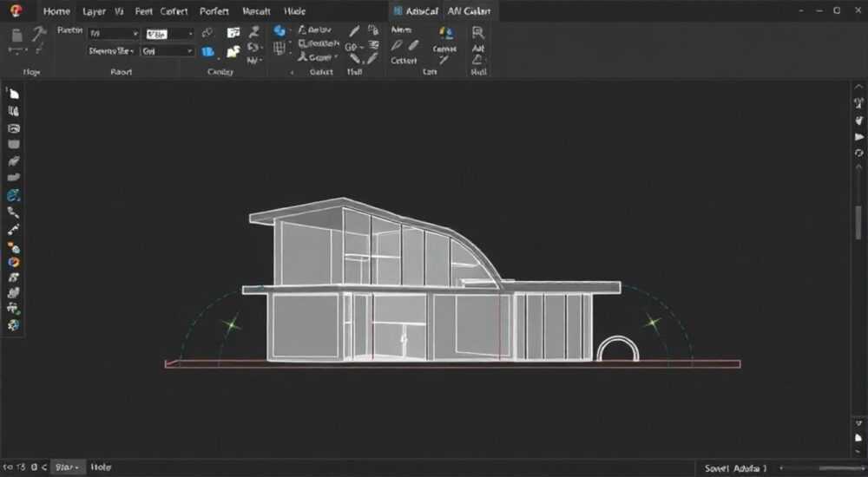Viewport: 868px width, 477px height.
Task: Click the yellow folder icon in the ribbon
Action: pos(233,52)
